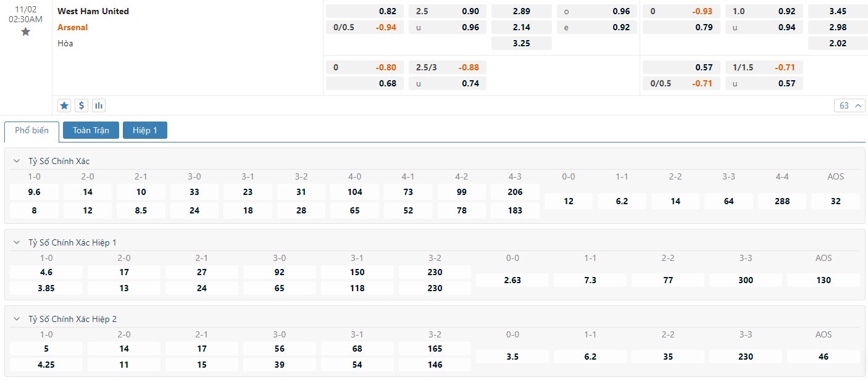Select the Hiệp 1 tab

(145, 130)
